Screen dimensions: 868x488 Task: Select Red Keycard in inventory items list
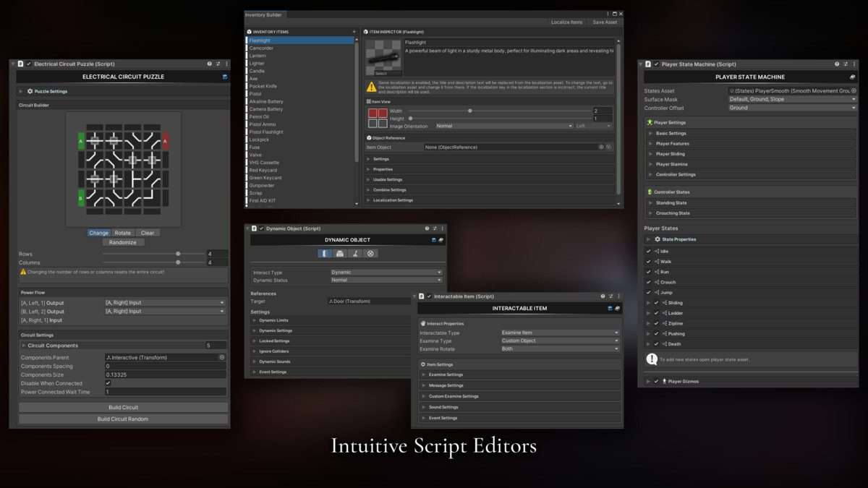pyautogui.click(x=300, y=170)
